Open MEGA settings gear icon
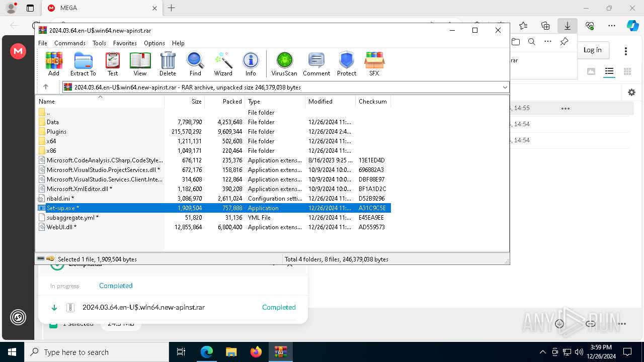Viewport: 644px width, 362px height. click(631, 92)
